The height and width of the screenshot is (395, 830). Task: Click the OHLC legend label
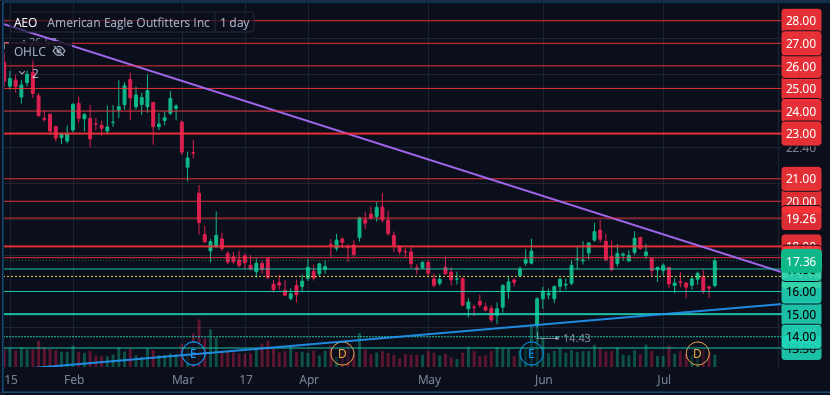[x=31, y=51]
